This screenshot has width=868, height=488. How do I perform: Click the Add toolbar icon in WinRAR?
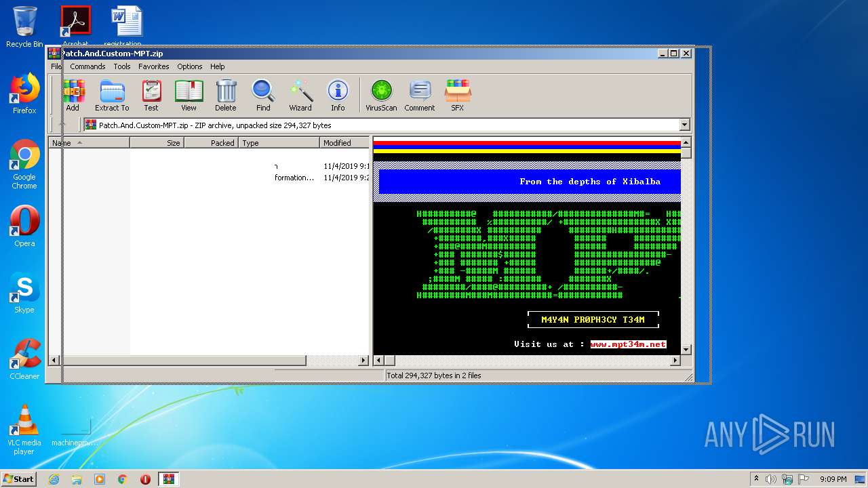(73, 96)
